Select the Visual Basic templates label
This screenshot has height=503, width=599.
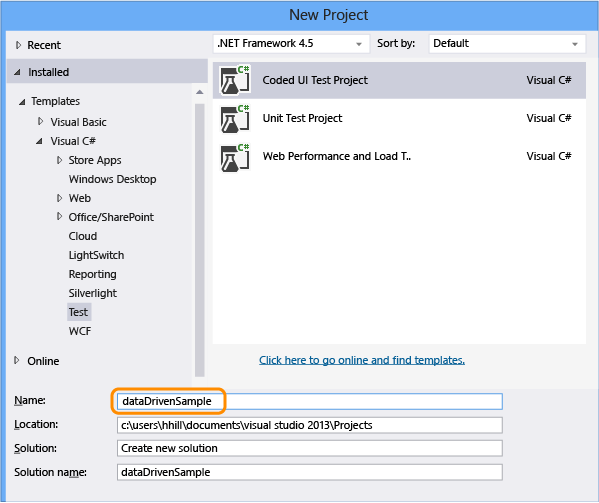78,122
